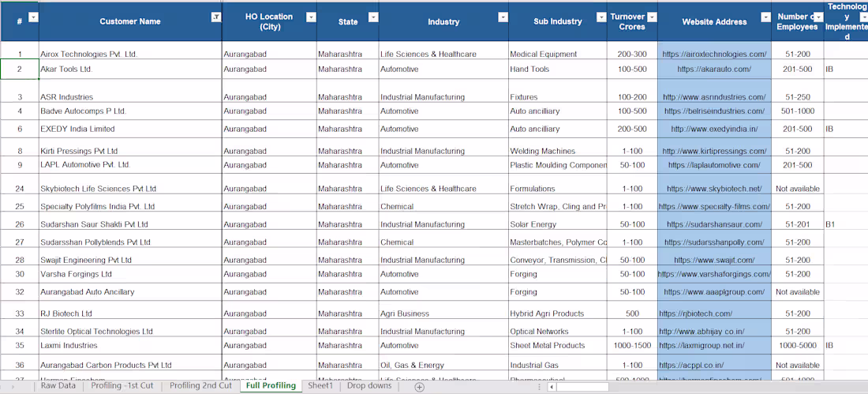The height and width of the screenshot is (394, 868).
Task: Open the acppl.co.in website link
Action: click(x=691, y=366)
